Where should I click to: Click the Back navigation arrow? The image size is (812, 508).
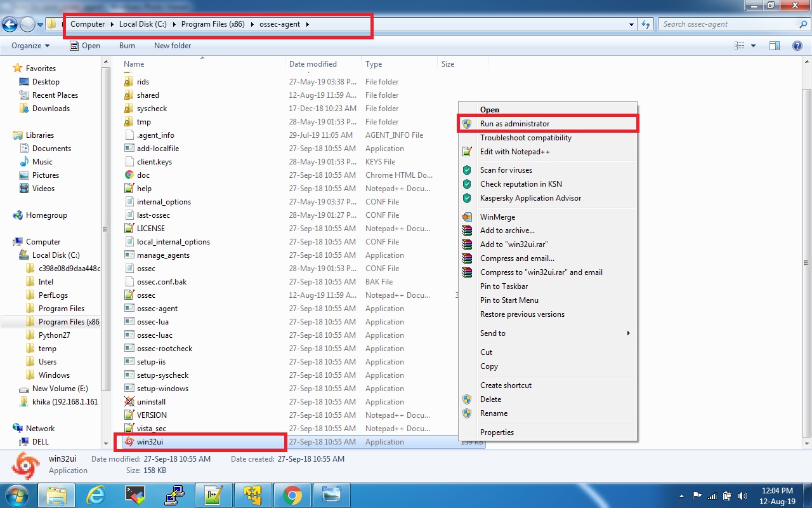click(10, 25)
